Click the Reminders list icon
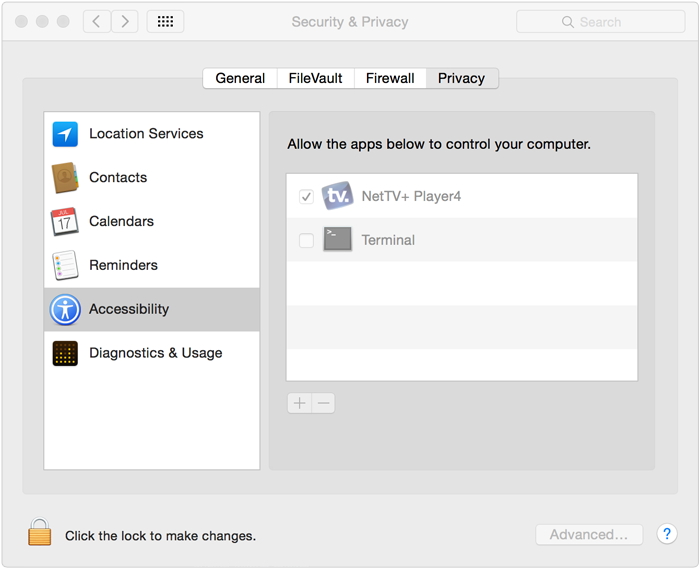700x569 pixels. [65, 265]
